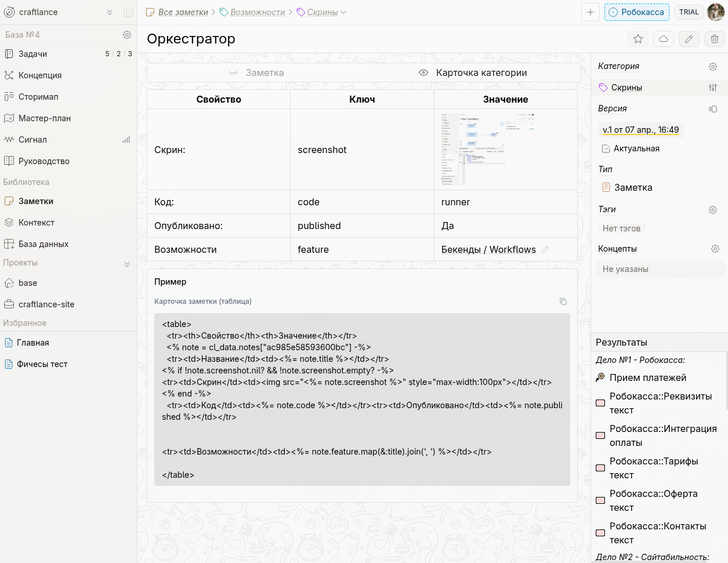Open the Бекенды / Workflows link
Viewport: 728px width, 563px height.
pyautogui.click(x=488, y=249)
